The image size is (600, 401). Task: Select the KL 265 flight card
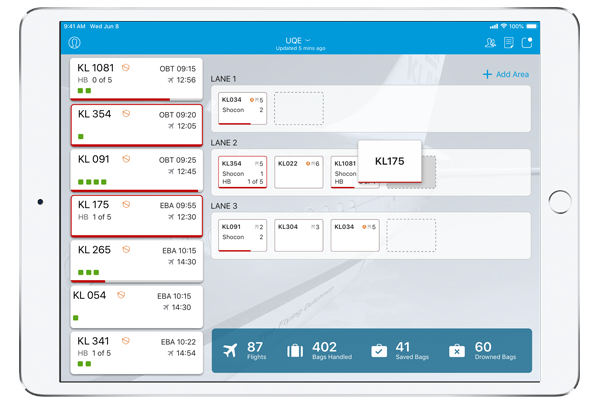(x=137, y=261)
